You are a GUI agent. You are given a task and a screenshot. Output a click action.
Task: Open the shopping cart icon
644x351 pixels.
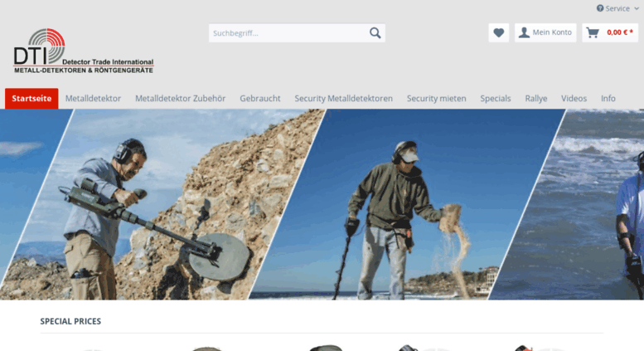593,32
